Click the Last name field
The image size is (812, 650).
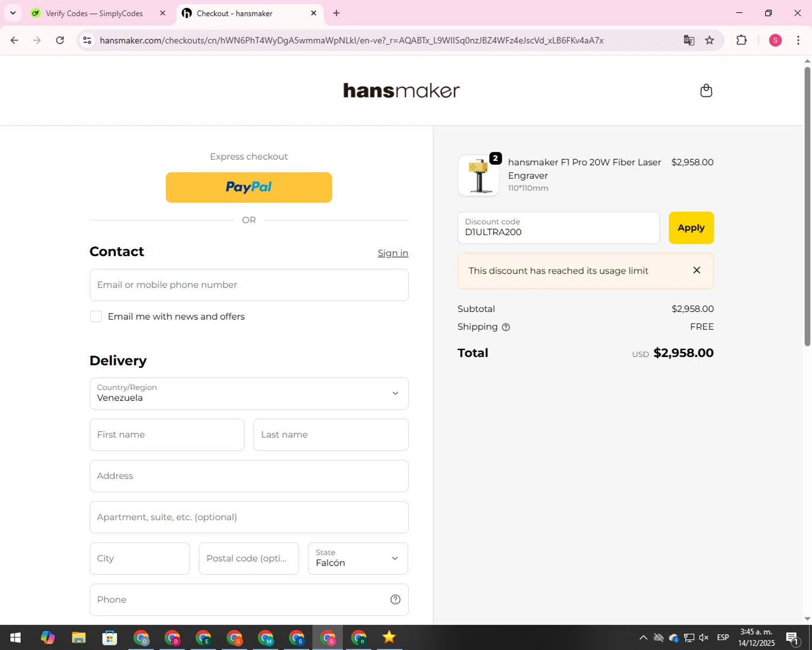[331, 434]
